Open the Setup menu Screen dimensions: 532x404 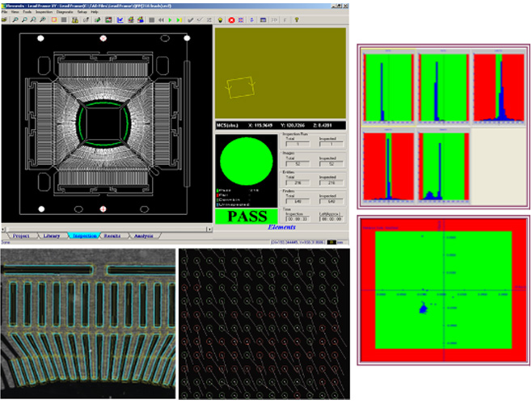(82, 12)
